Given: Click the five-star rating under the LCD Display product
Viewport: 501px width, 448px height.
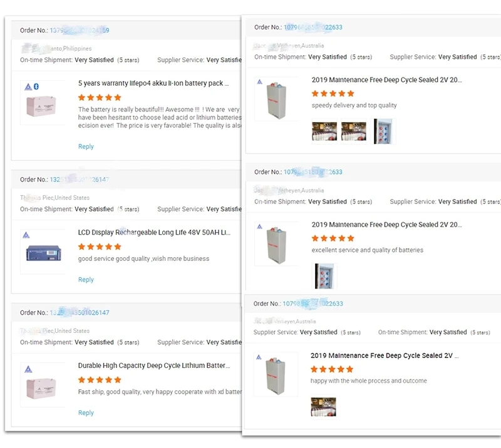Looking at the screenshot, I should coord(99,247).
